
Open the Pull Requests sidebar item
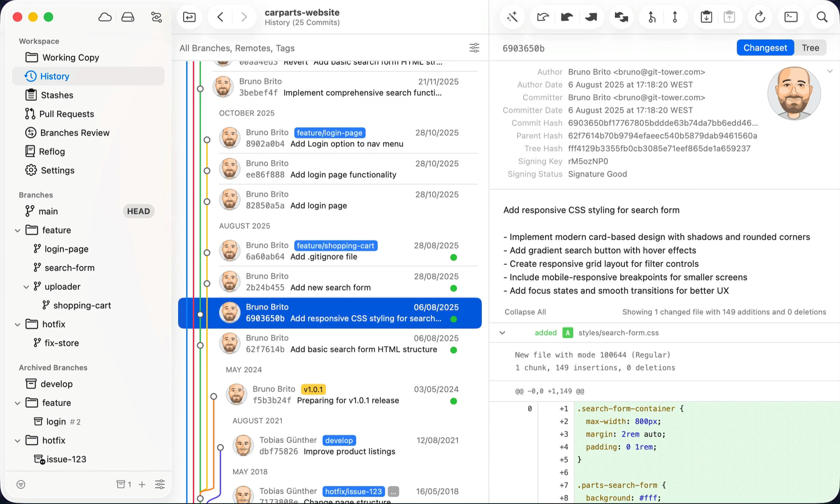pyautogui.click(x=88, y=114)
